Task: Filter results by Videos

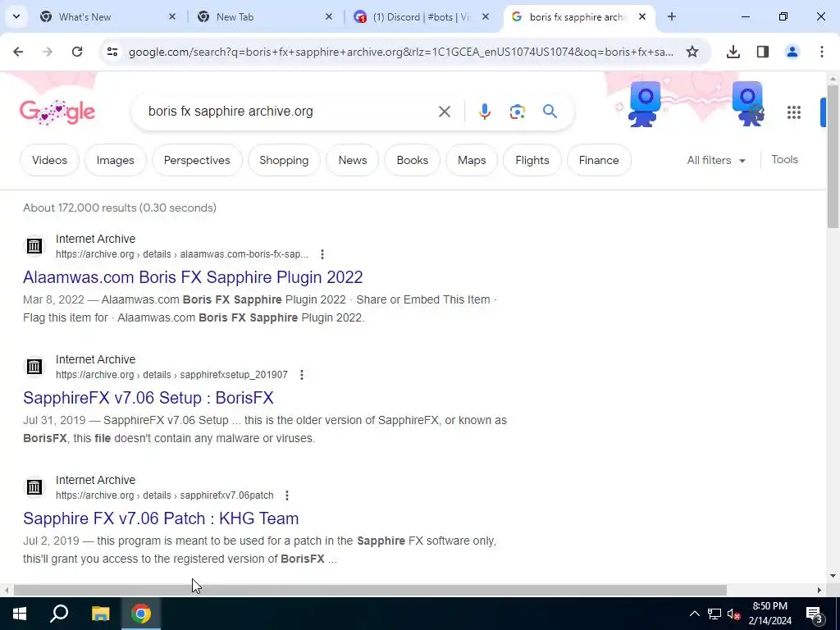Action: 49,160
